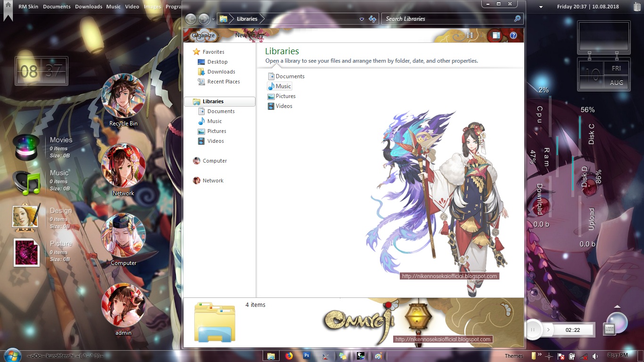
Task: Open the Paint palette taskbar icon
Action: click(x=378, y=356)
